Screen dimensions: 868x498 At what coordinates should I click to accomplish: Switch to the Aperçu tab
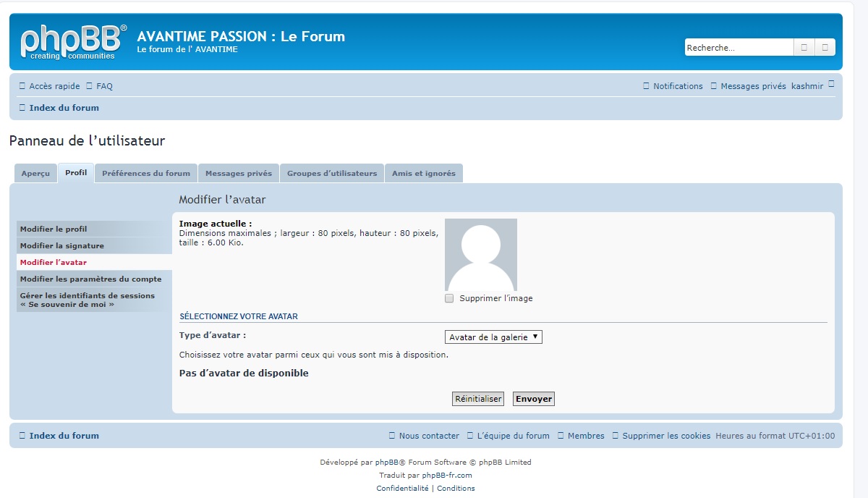(x=35, y=174)
